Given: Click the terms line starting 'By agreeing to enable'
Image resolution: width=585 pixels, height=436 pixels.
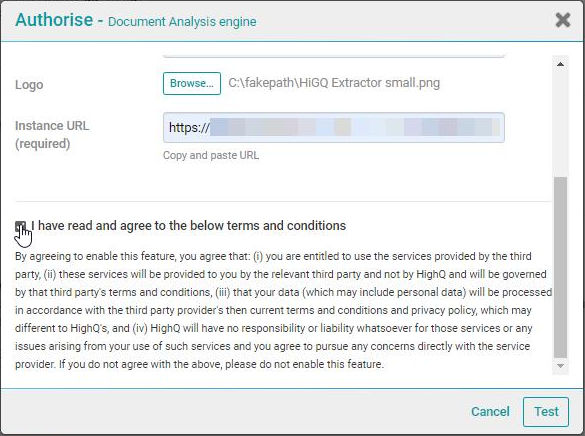Looking at the screenshot, I should click(273, 256).
